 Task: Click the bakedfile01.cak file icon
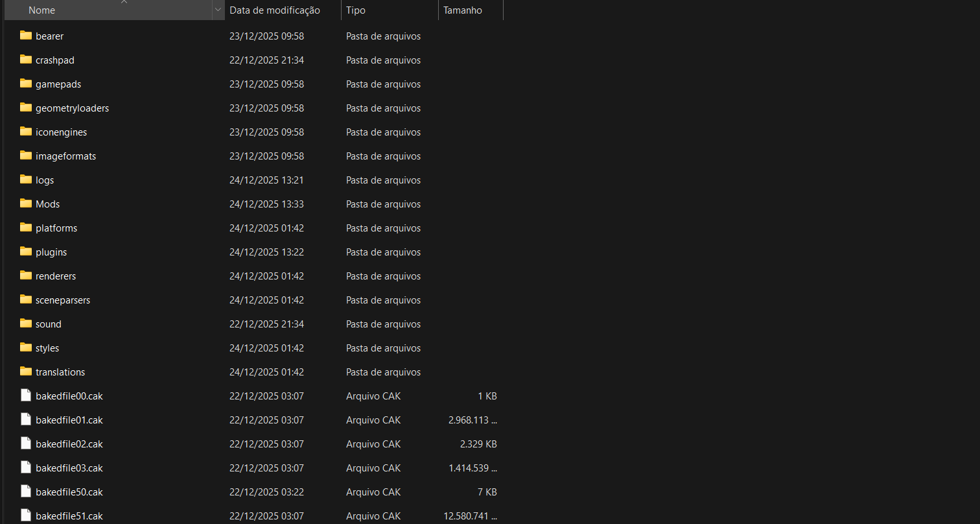coord(26,420)
